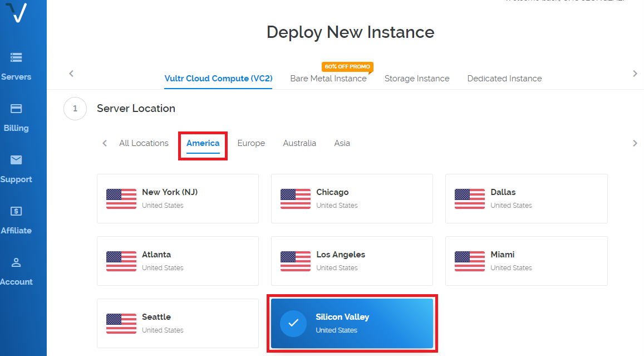The width and height of the screenshot is (644, 356).
Task: Click the Atlanta flag icon
Action: [x=121, y=261]
